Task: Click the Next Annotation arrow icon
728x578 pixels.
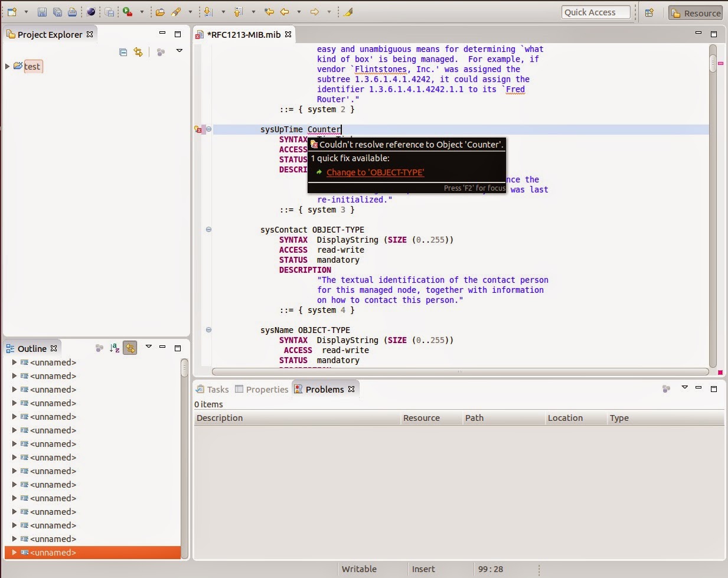Action: (x=208, y=12)
